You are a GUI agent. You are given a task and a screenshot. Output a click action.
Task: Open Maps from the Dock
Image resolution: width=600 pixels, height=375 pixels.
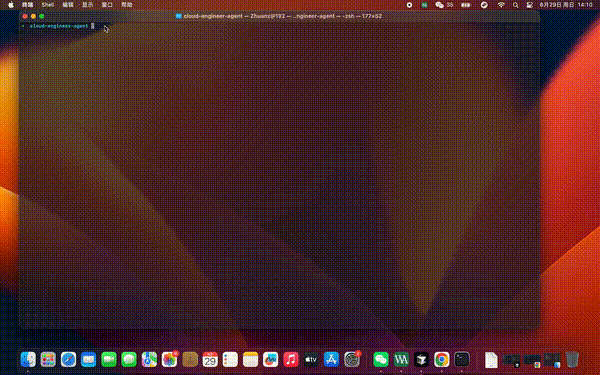point(149,360)
